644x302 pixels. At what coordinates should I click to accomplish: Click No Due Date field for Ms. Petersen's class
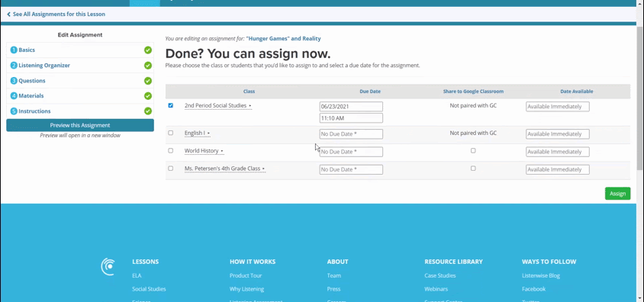pos(351,169)
